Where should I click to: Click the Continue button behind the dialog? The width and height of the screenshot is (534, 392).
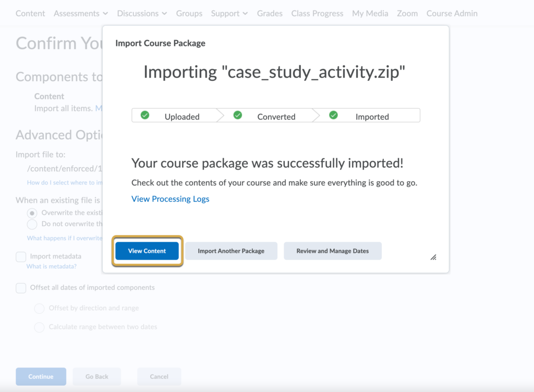[x=41, y=376]
